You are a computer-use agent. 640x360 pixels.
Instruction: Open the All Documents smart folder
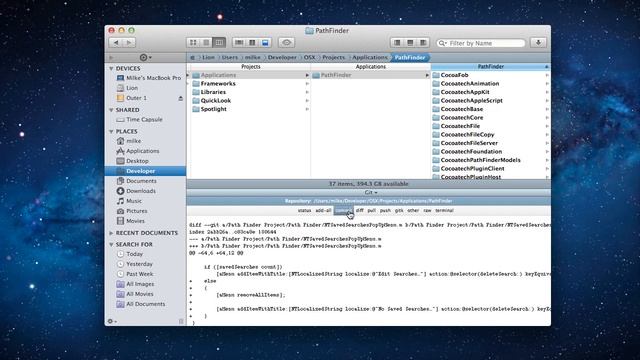click(x=141, y=304)
